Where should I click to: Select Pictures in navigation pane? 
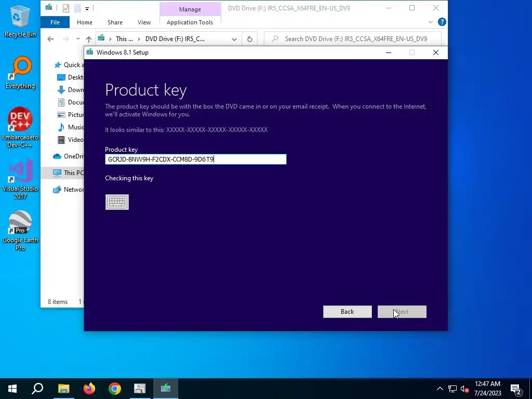[x=70, y=115]
